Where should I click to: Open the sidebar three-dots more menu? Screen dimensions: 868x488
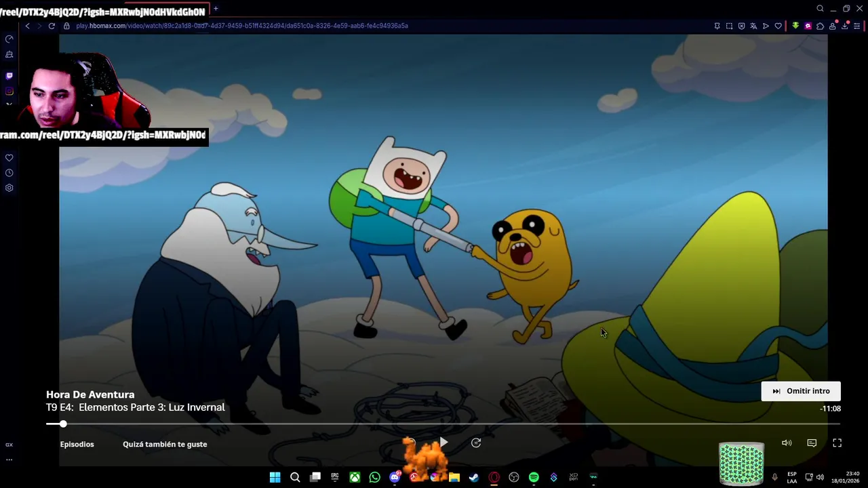coord(9,460)
